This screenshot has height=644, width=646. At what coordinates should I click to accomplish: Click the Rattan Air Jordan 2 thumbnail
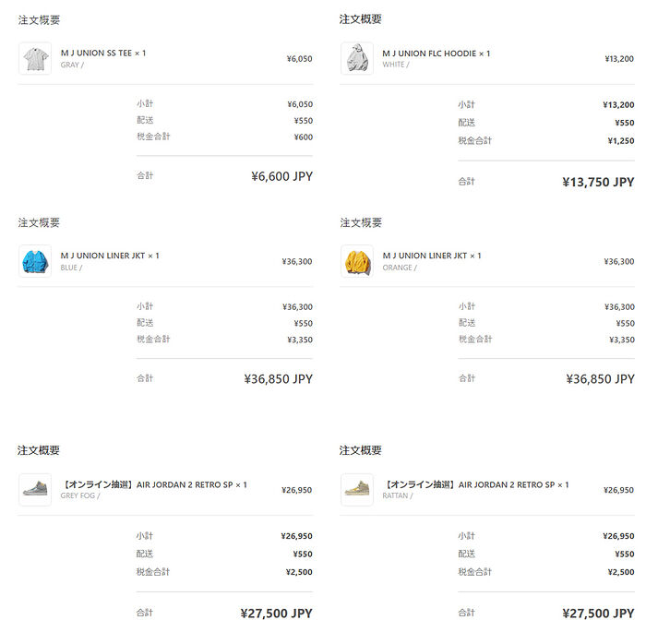tap(357, 490)
